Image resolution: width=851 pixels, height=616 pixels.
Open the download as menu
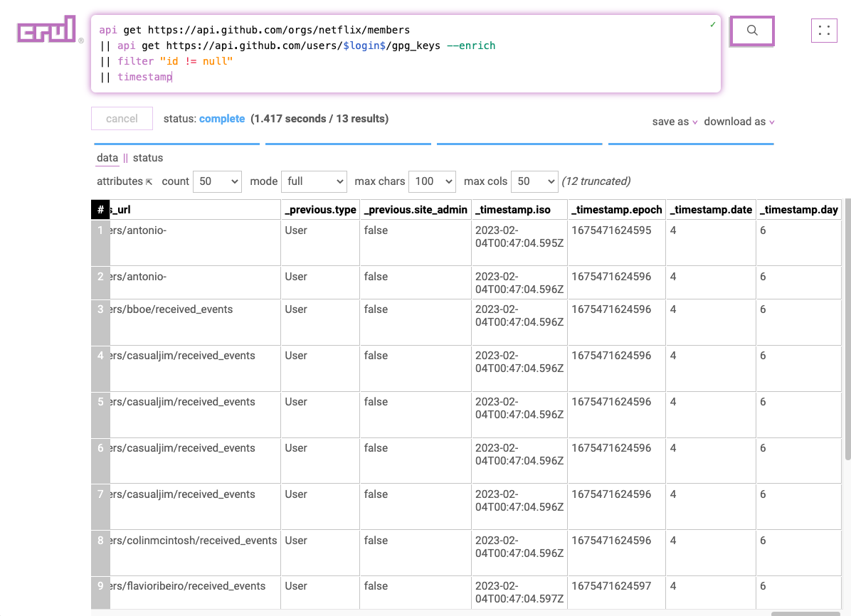pyautogui.click(x=739, y=122)
